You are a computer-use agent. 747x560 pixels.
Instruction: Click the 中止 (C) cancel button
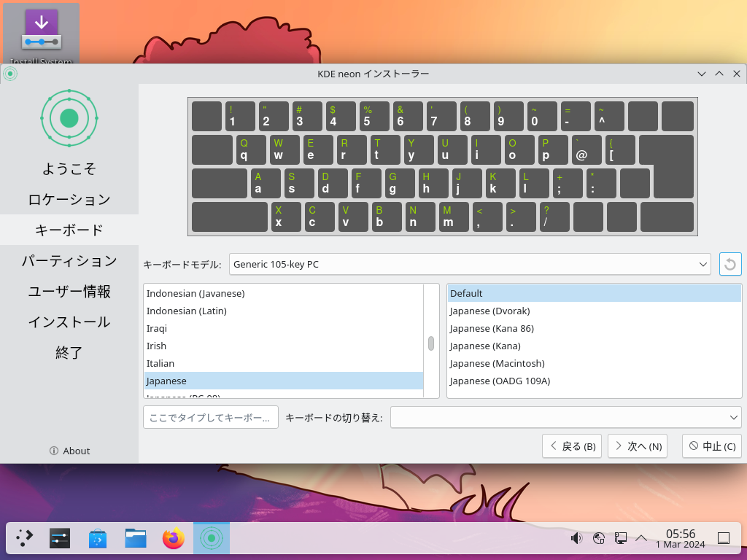click(712, 446)
